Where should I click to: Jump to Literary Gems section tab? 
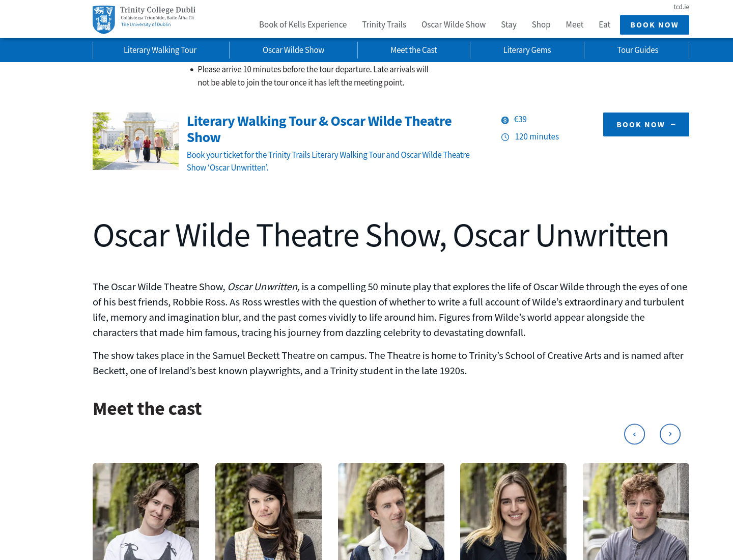527,50
